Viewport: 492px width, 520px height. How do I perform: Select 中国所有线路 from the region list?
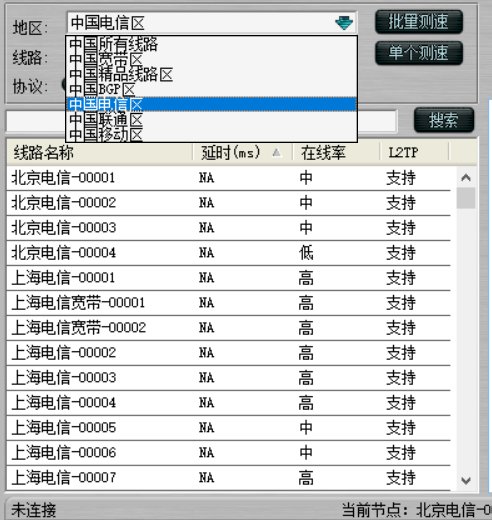(x=211, y=44)
